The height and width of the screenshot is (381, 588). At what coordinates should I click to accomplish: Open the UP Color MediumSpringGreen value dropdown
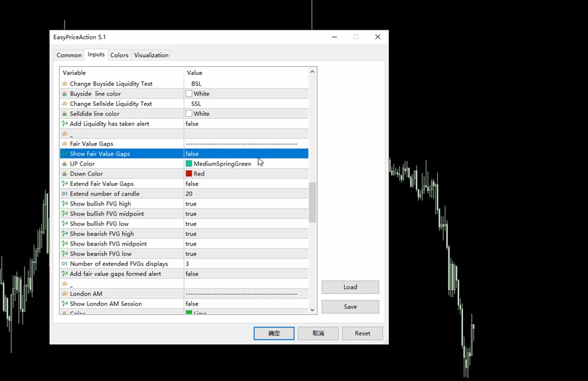245,164
